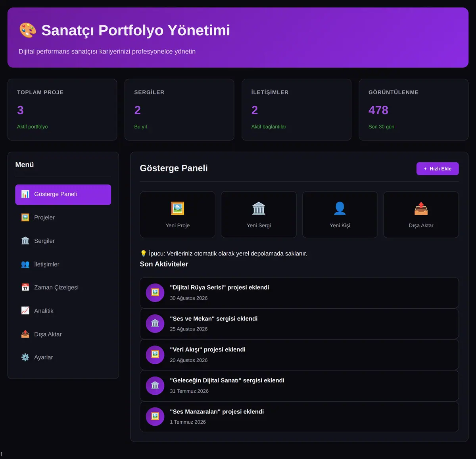Click "Dijital Rüya Serisi" projesi eklendi text

click(x=219, y=287)
